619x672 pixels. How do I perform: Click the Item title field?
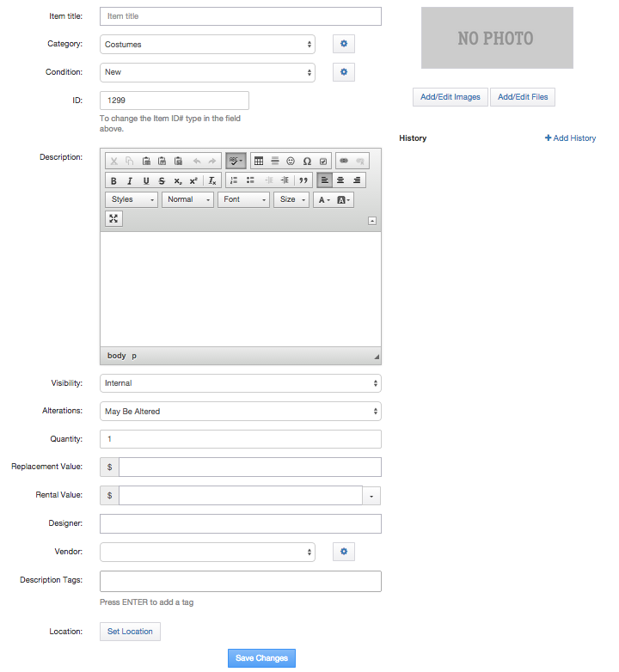241,16
